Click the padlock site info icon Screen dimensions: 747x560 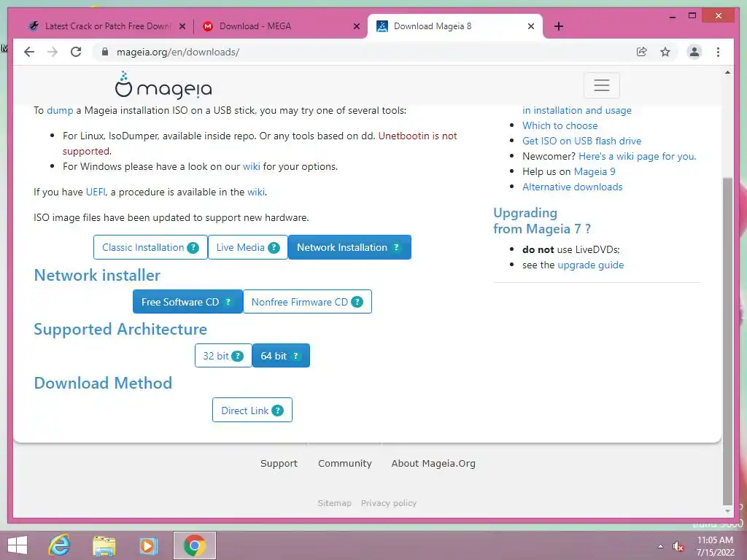[x=105, y=52]
